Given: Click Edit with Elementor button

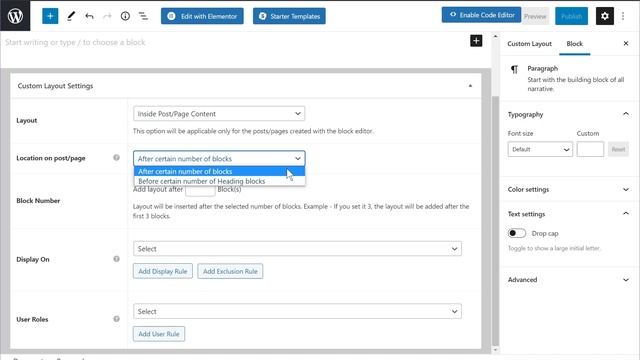Looking at the screenshot, I should (x=202, y=16).
